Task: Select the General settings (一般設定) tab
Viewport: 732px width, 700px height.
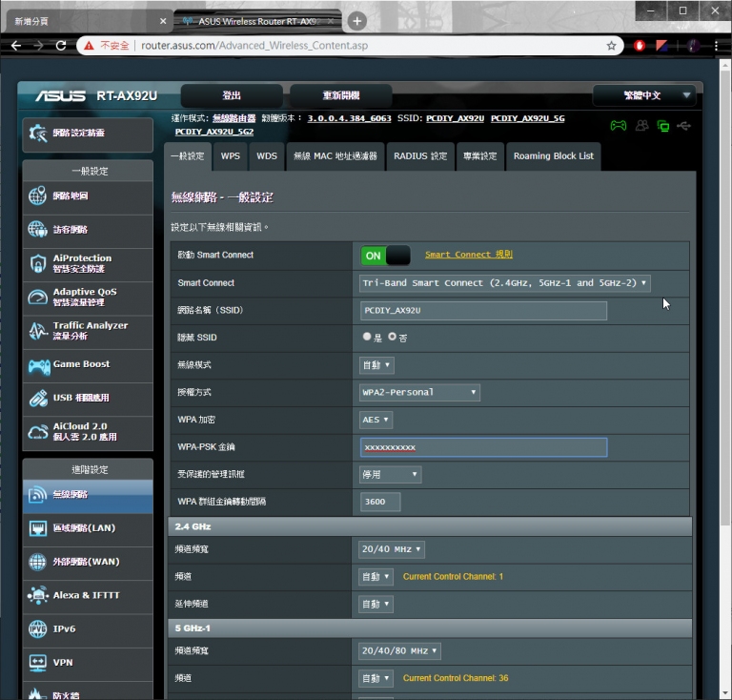Action: tap(188, 156)
